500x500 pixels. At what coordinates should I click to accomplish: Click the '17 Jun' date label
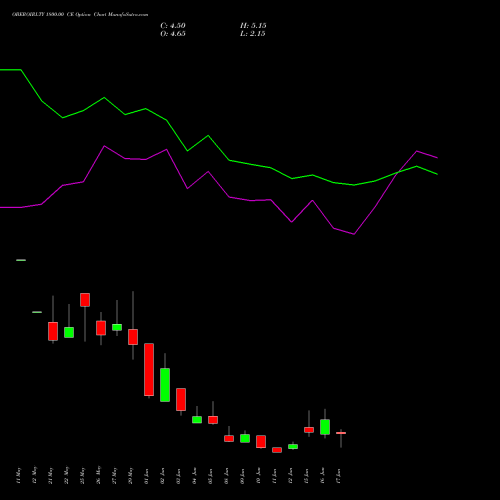coord(338,476)
